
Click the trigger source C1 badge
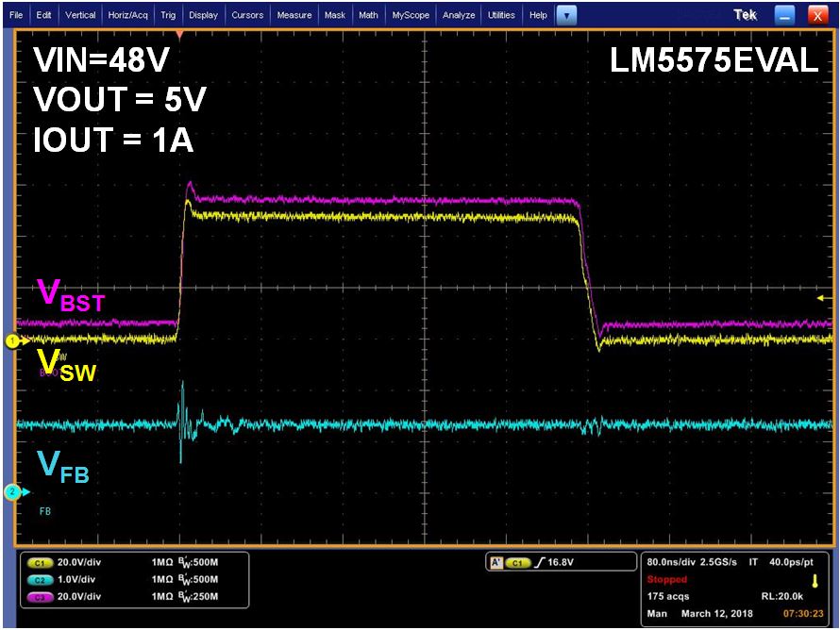[517, 562]
